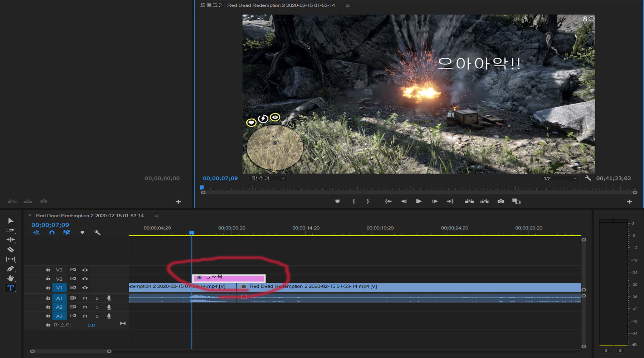
Task: Play the Program monitor
Action: pos(419,201)
